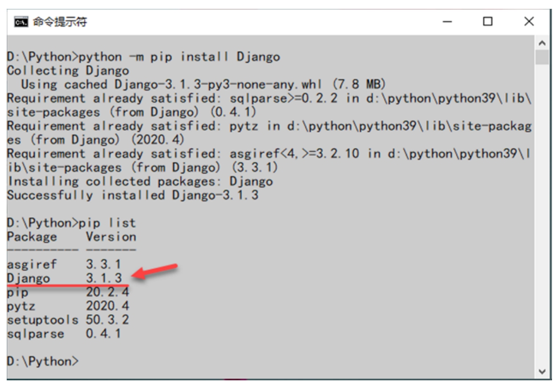Click the 'Using cached Django-3.1.3' line
Viewport: 560px width, 392px height.
pyautogui.click(x=203, y=85)
